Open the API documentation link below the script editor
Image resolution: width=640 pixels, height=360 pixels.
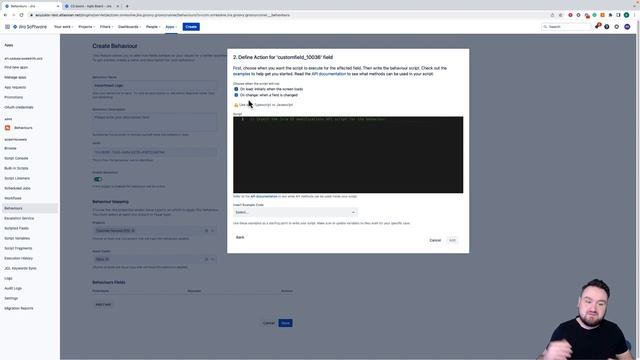pos(264,196)
